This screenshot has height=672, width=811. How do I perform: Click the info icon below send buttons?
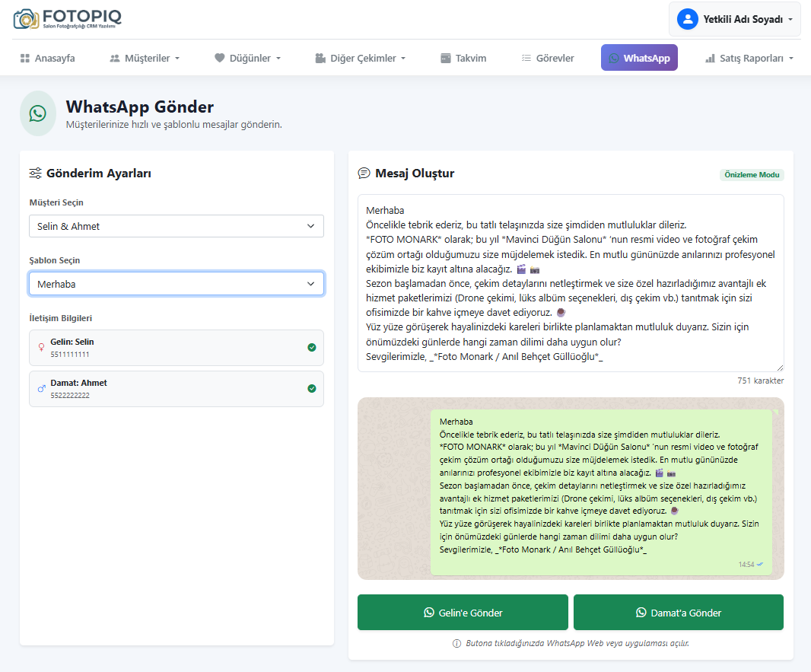coord(456,643)
